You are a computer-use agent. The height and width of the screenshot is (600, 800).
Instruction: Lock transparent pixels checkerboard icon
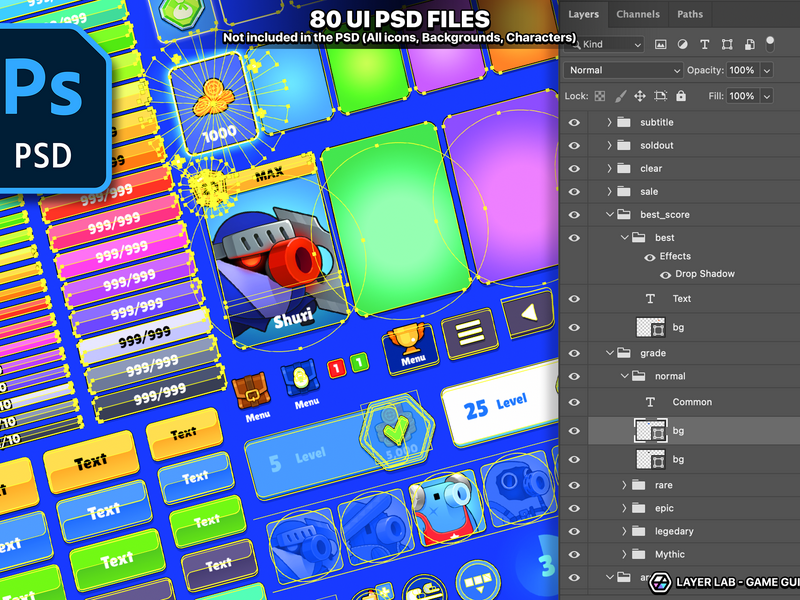point(600,96)
